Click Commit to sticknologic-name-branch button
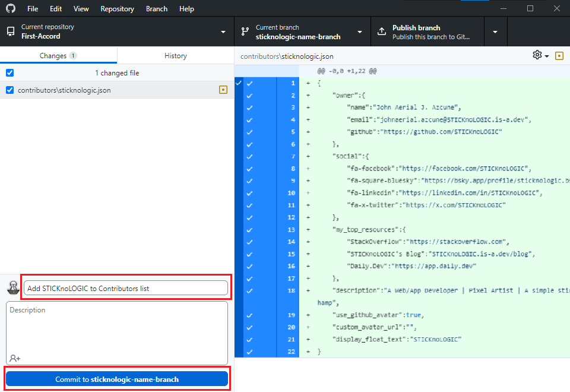570x392 pixels. click(x=117, y=379)
